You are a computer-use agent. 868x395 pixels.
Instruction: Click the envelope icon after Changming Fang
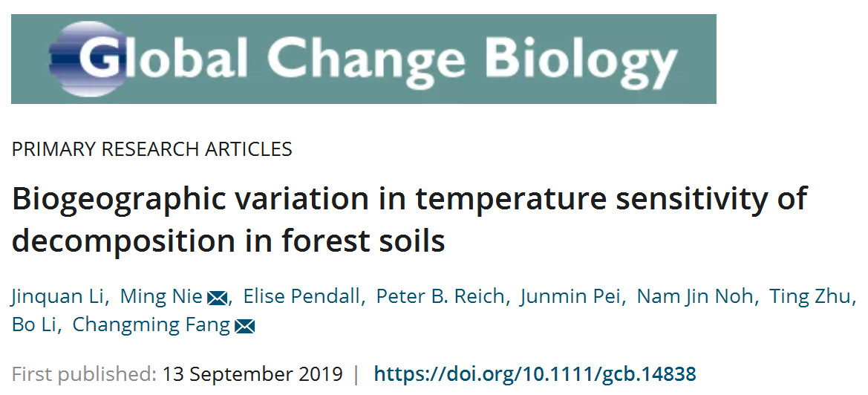tap(245, 326)
